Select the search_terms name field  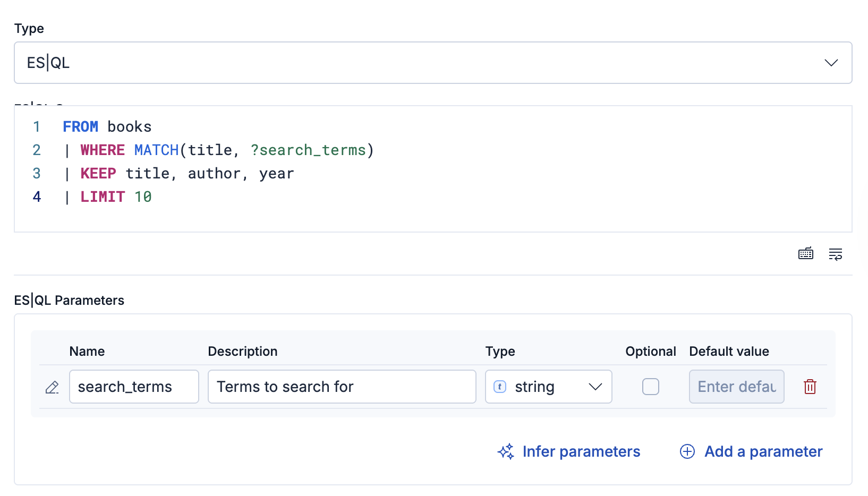[x=134, y=387]
